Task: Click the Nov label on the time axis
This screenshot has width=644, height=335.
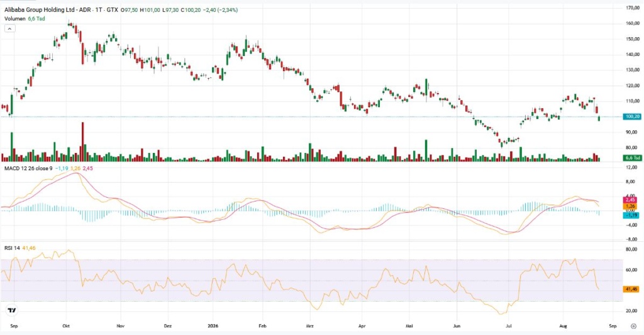Action: click(121, 326)
